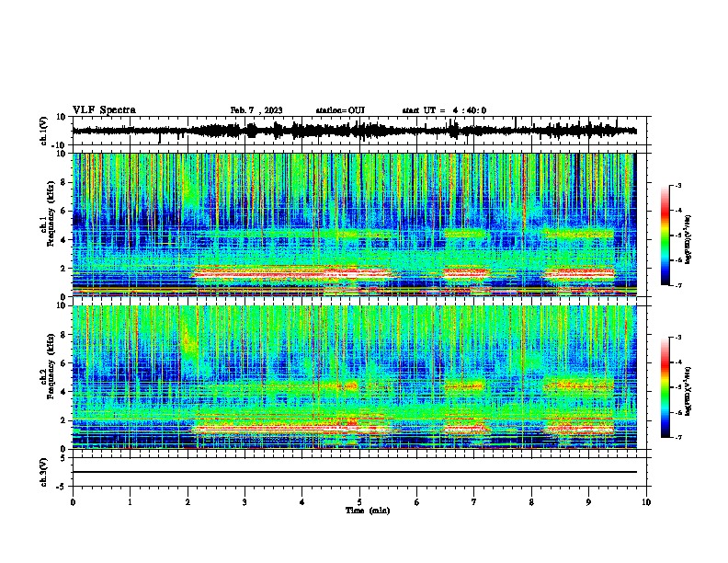
Task: Click the time axis tick label "4"
Action: (x=302, y=502)
